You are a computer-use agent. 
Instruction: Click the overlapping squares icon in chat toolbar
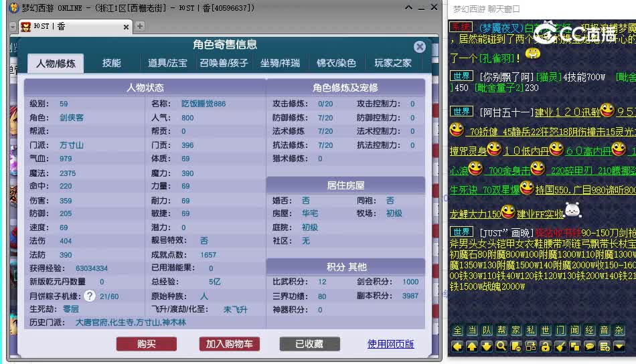pyautogui.click(x=575, y=347)
